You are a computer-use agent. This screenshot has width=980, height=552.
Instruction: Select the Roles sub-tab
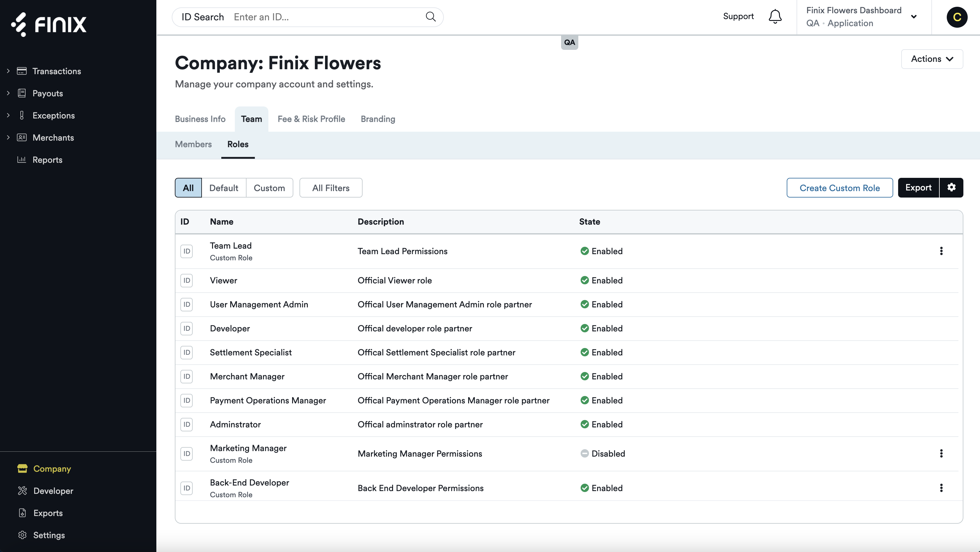pyautogui.click(x=238, y=144)
